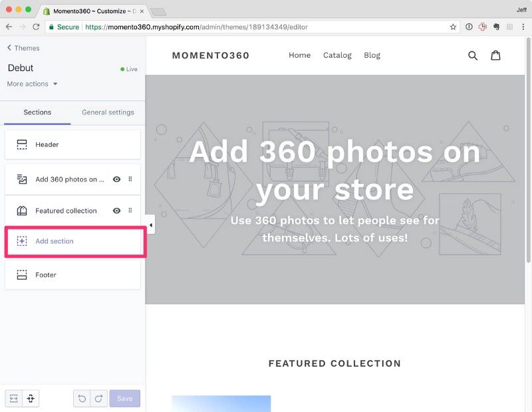Open a new browser tab

point(158,12)
